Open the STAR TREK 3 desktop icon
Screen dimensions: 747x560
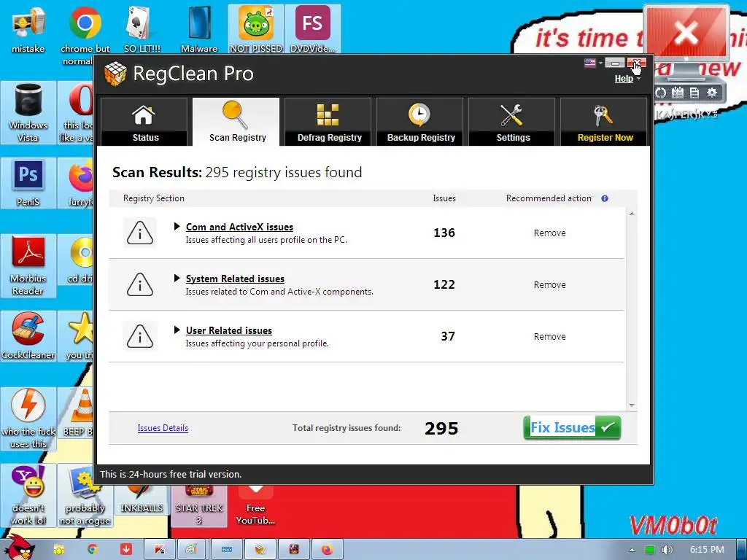point(199,506)
